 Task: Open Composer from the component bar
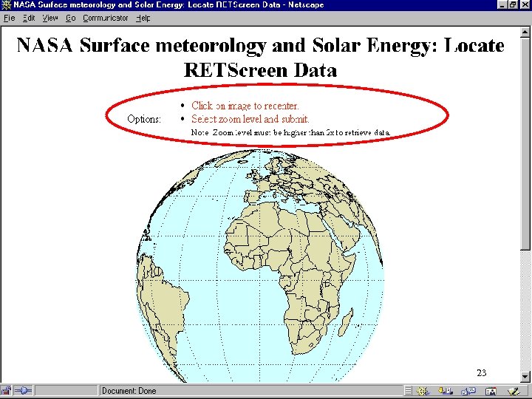[514, 391]
